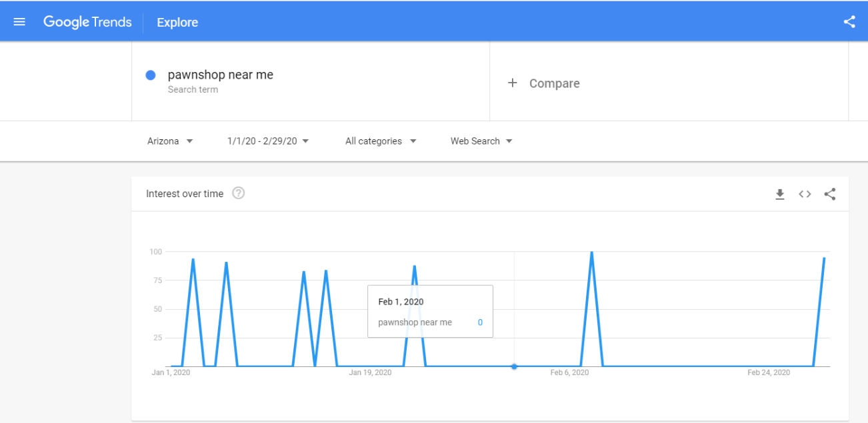Expand the Arizona region dropdown
The height and width of the screenshot is (423, 868).
(170, 141)
